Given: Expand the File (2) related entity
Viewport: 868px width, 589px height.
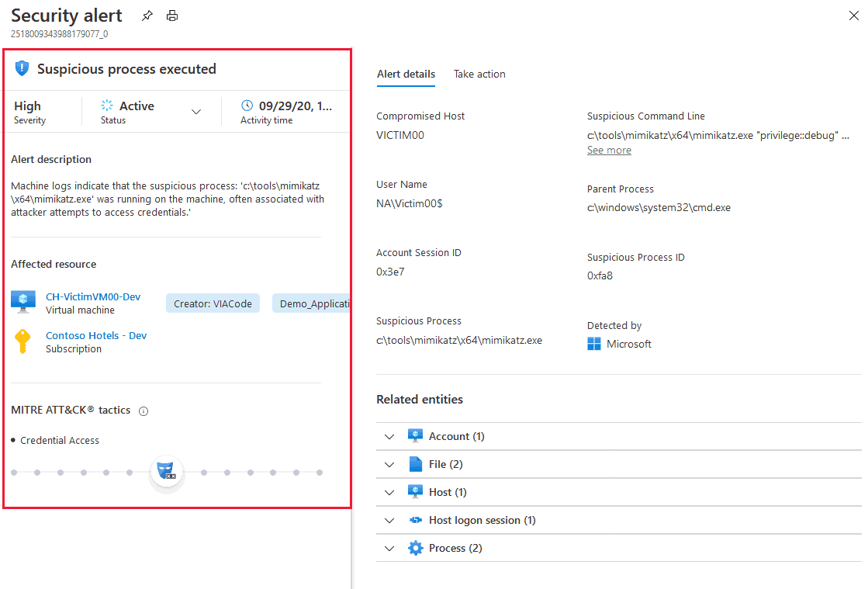Looking at the screenshot, I should pyautogui.click(x=389, y=465).
